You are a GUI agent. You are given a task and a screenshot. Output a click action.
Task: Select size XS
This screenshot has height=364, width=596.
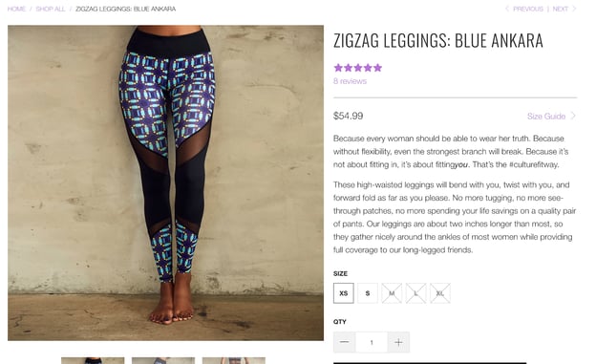pos(344,293)
